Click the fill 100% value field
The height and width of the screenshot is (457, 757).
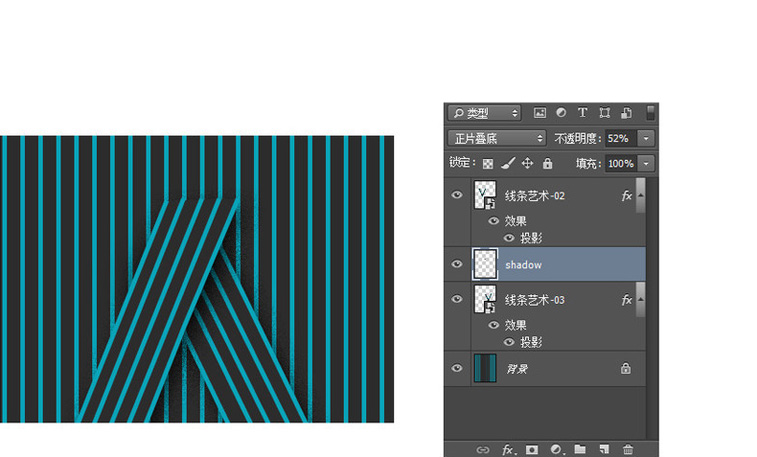point(620,163)
